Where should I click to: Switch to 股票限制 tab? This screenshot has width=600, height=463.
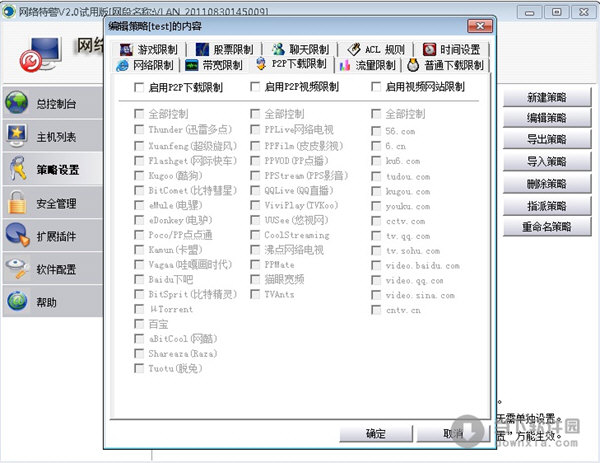(225, 49)
